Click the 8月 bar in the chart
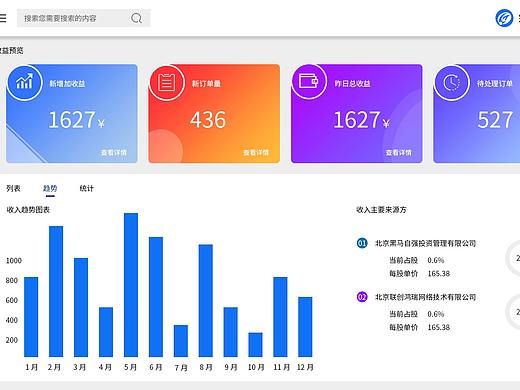The height and width of the screenshot is (390, 520). (x=206, y=301)
